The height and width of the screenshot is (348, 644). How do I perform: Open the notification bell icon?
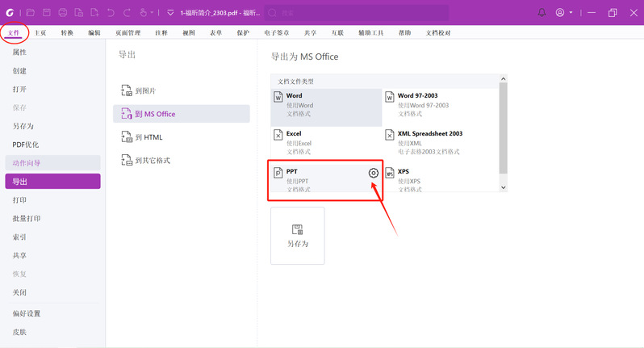(x=542, y=13)
